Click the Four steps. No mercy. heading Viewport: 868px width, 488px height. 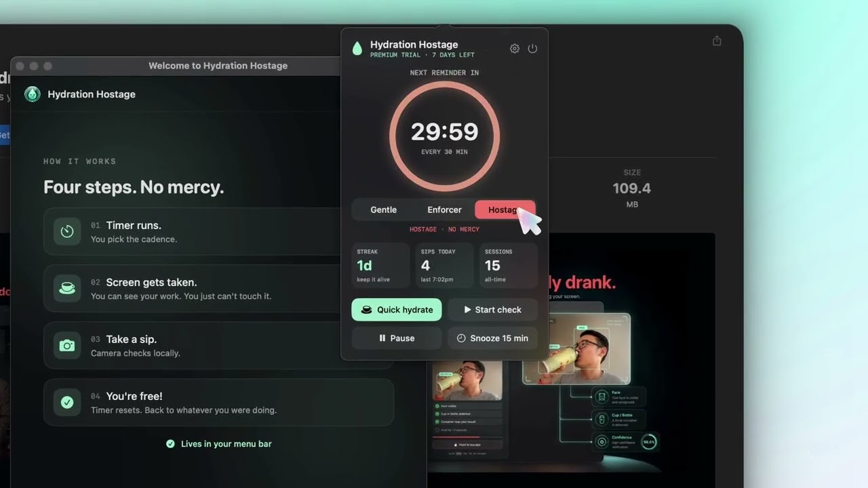[134, 187]
